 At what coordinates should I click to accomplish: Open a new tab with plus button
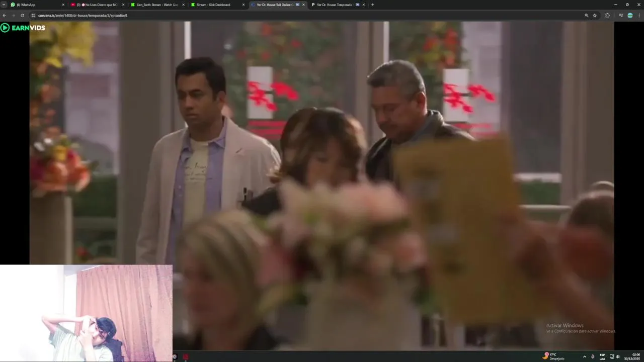(372, 5)
